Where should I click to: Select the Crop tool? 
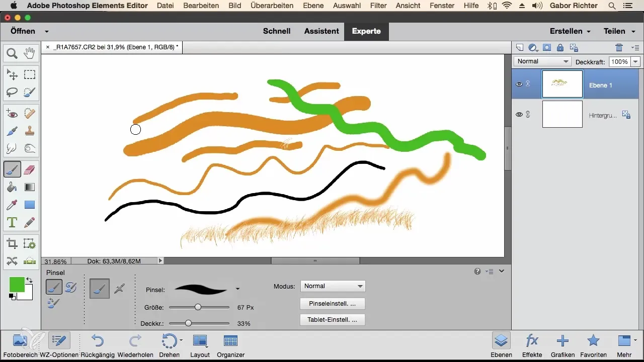[x=12, y=244]
